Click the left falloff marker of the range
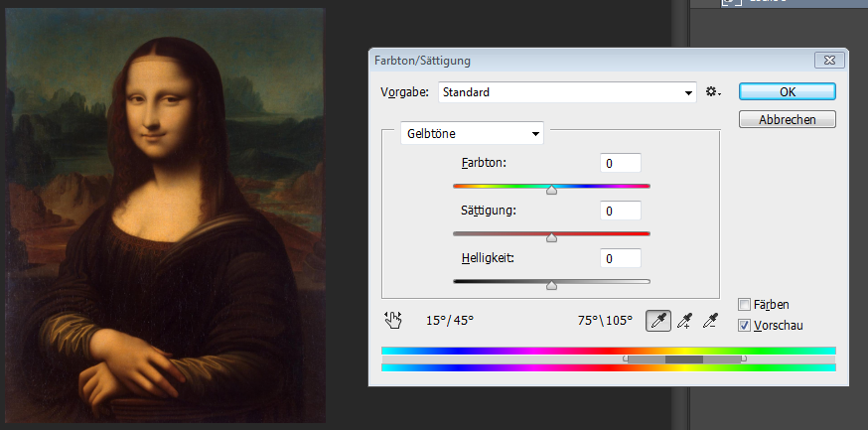This screenshot has width=868, height=430. coord(626,358)
